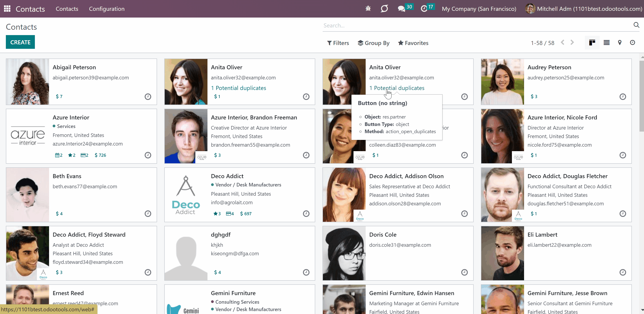This screenshot has width=644, height=314.
Task: Open activity clock on Brandon Freeman card
Action: pyautogui.click(x=306, y=155)
